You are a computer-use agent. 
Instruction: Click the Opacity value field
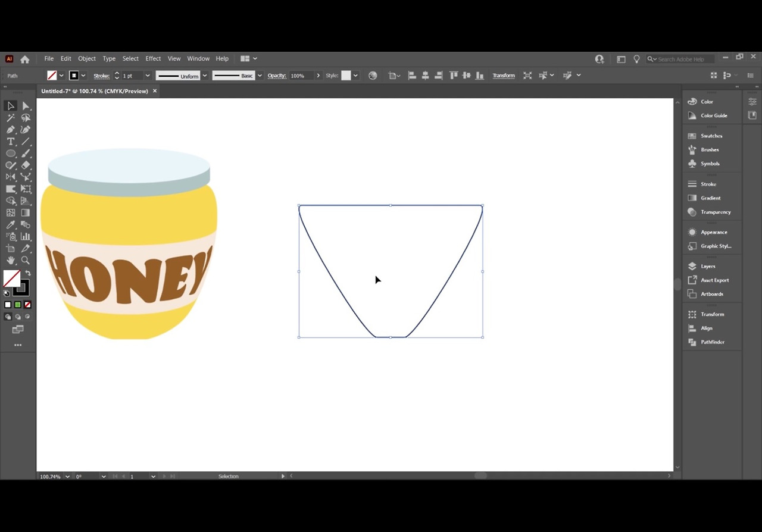[x=301, y=76]
